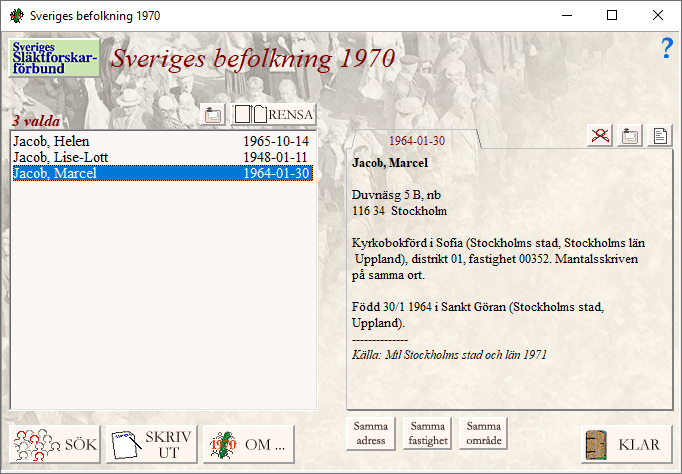Click the clipboard icon above the detail panel
Screen dimensions: 682x474
click(630, 136)
